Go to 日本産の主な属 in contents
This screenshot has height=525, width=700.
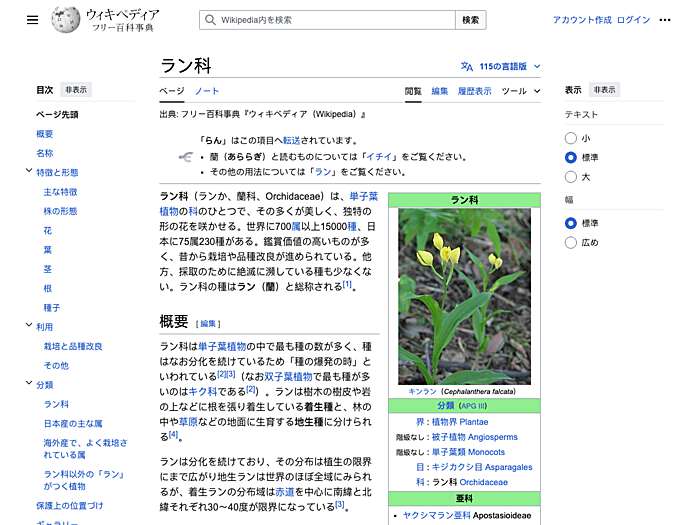(73, 423)
